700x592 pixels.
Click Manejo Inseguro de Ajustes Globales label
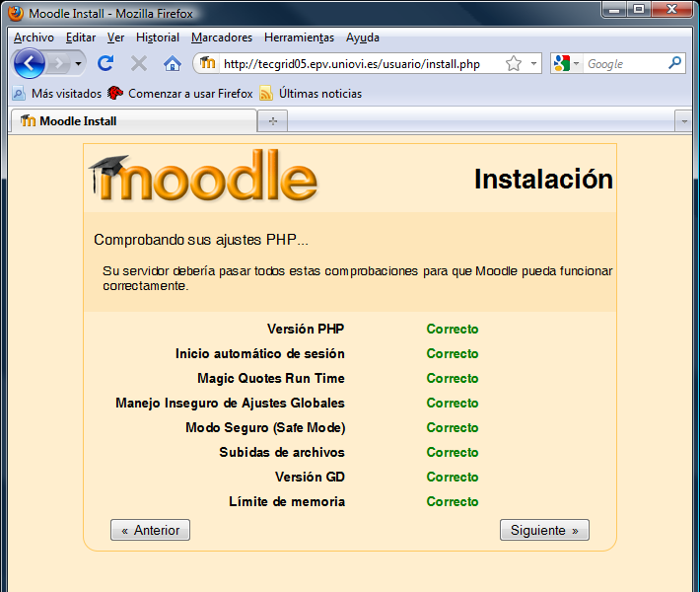(x=230, y=403)
